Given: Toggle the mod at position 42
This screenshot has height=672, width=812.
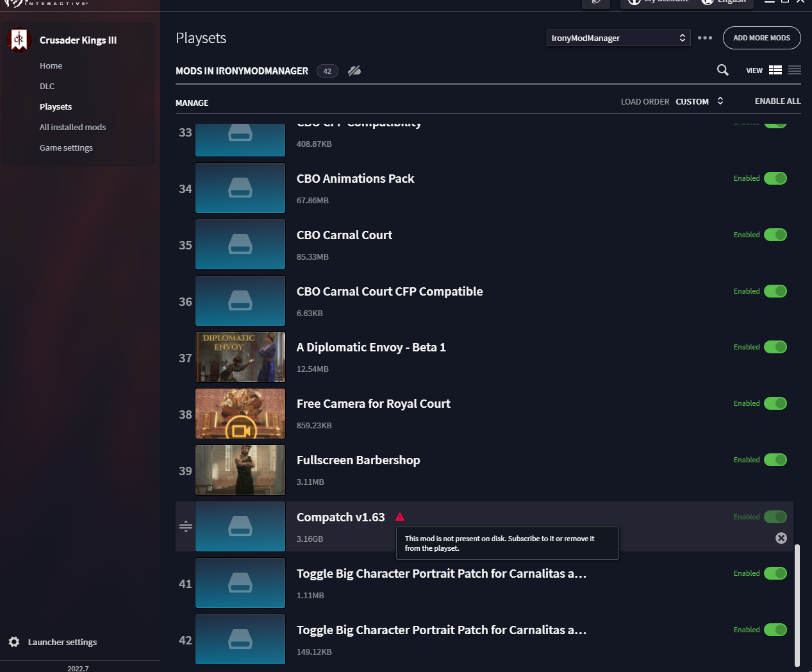Looking at the screenshot, I should tap(775, 630).
